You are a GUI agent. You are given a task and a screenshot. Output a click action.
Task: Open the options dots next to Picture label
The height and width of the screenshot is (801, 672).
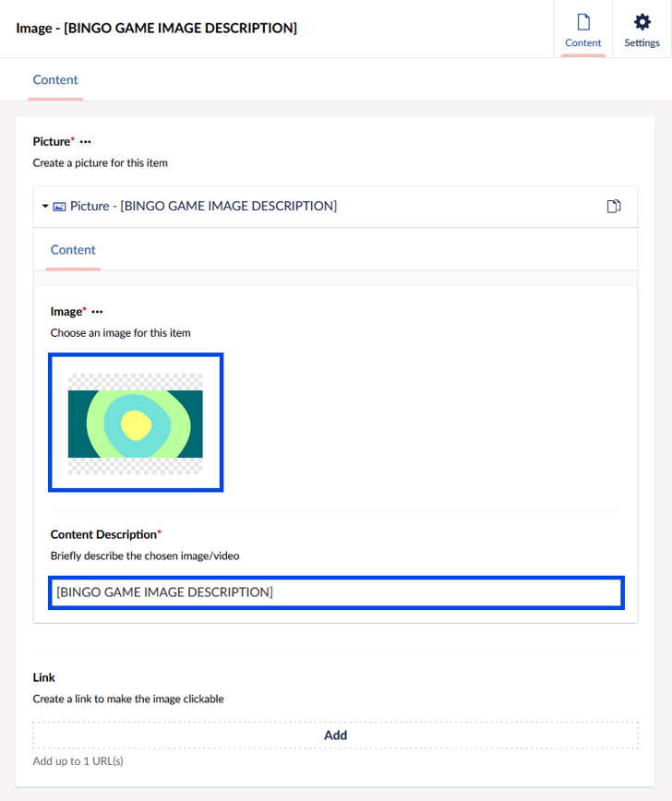coord(85,142)
